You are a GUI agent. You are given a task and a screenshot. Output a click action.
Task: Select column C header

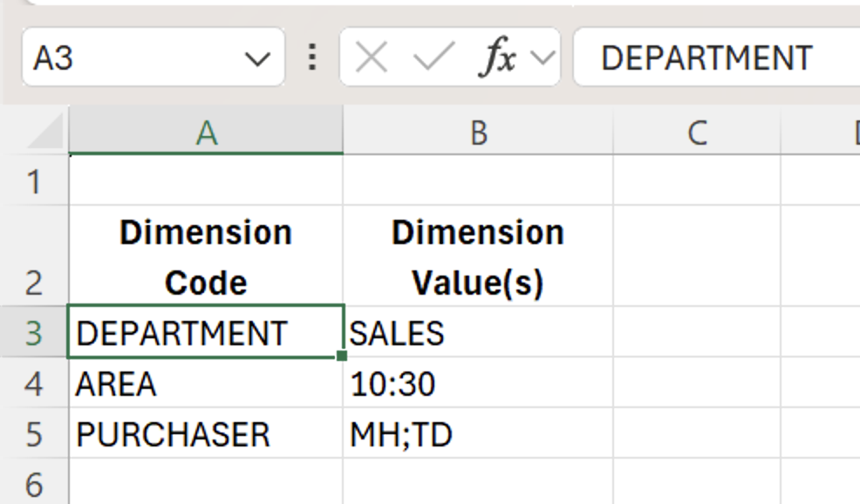pyautogui.click(x=696, y=133)
